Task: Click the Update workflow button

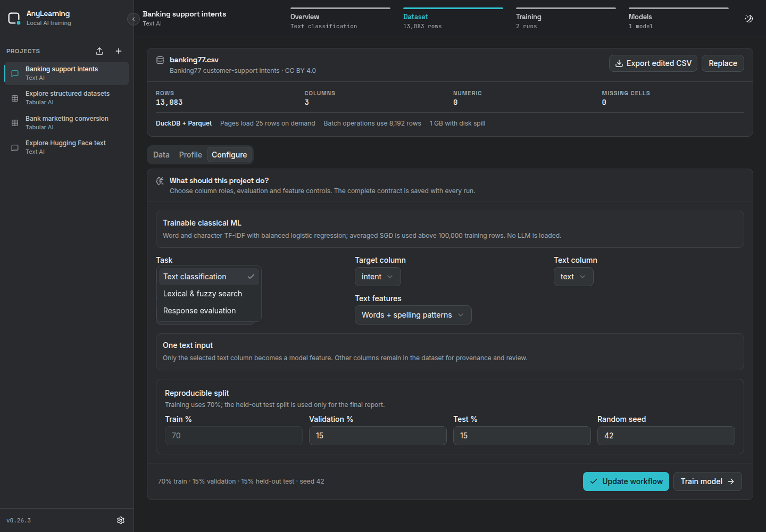Action: coord(626,481)
